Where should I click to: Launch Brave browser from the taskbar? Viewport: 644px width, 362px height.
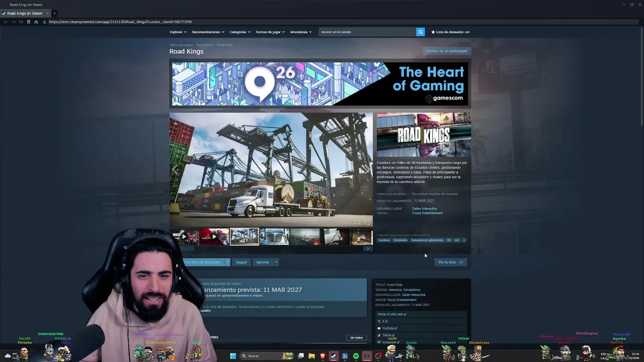323,356
